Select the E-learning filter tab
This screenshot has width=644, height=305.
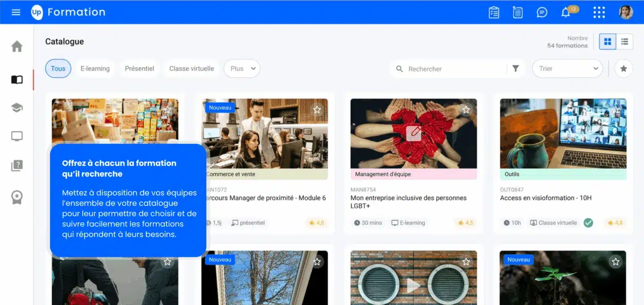tap(95, 69)
